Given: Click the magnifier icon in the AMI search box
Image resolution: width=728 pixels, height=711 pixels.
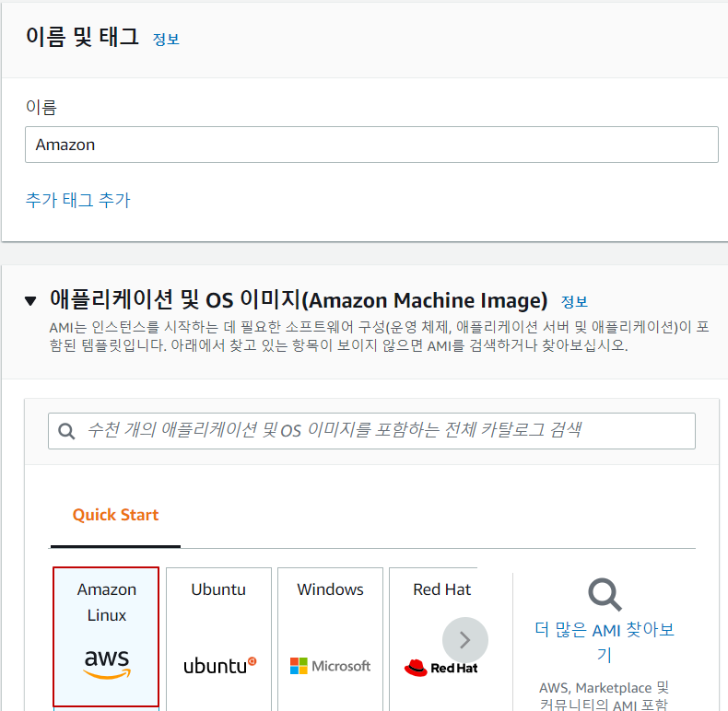Looking at the screenshot, I should pos(66,431).
